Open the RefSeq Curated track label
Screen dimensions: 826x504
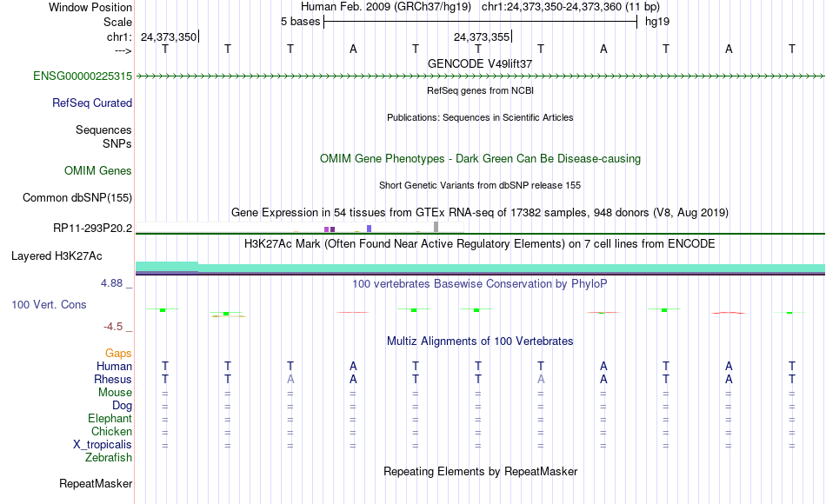pos(92,103)
